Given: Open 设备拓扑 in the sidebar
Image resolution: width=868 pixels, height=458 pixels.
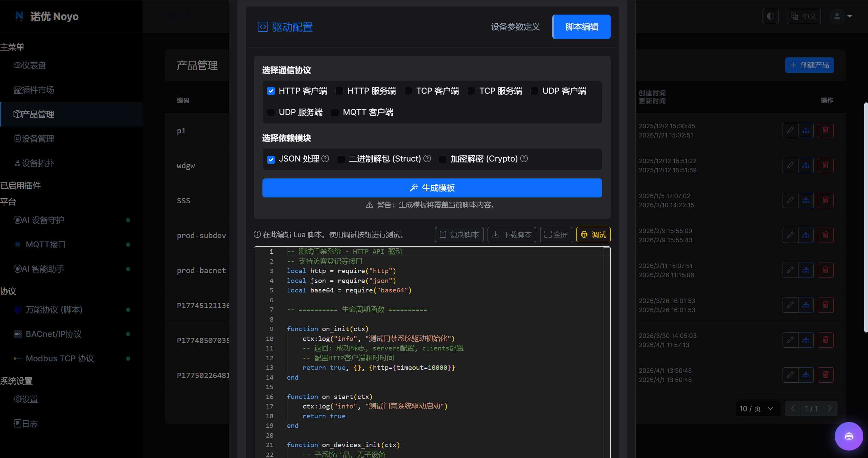Looking at the screenshot, I should (71, 163).
